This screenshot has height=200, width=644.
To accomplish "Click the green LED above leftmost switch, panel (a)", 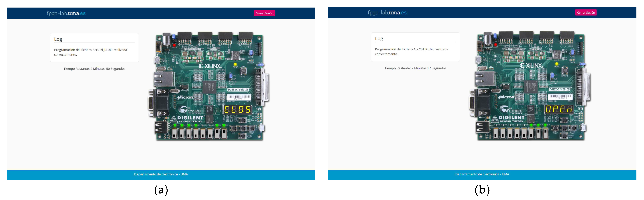I will tap(175, 125).
